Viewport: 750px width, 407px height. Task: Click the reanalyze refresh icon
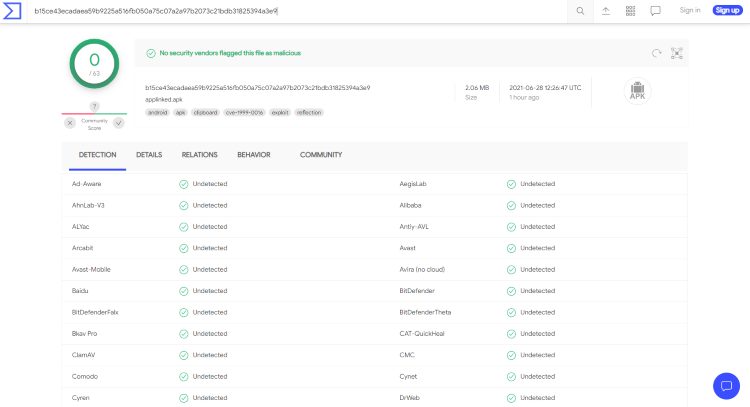point(656,54)
